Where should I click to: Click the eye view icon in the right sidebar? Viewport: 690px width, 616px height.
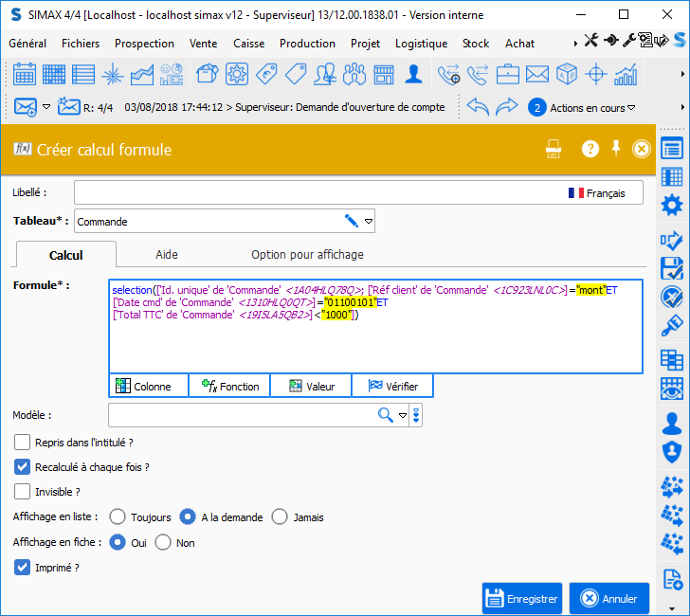coord(672,389)
